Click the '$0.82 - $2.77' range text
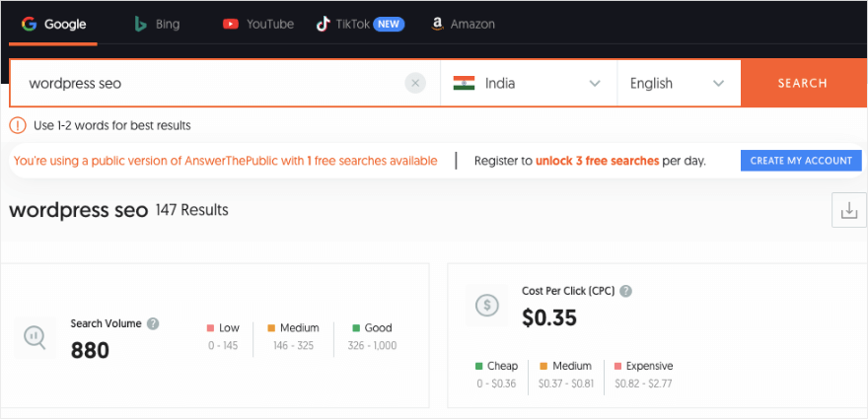Screen dimensions: 868x419 coord(643,384)
